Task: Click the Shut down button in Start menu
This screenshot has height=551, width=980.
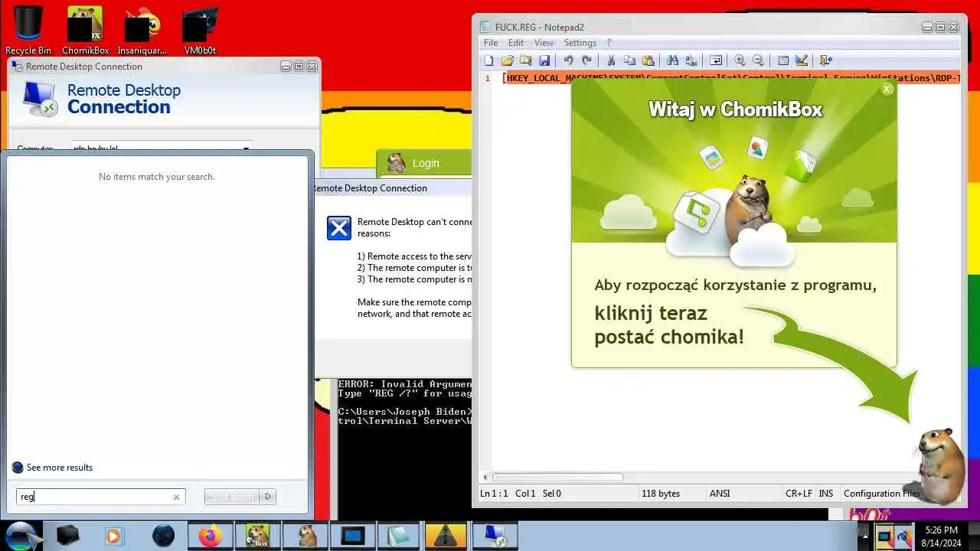Action: pos(232,497)
